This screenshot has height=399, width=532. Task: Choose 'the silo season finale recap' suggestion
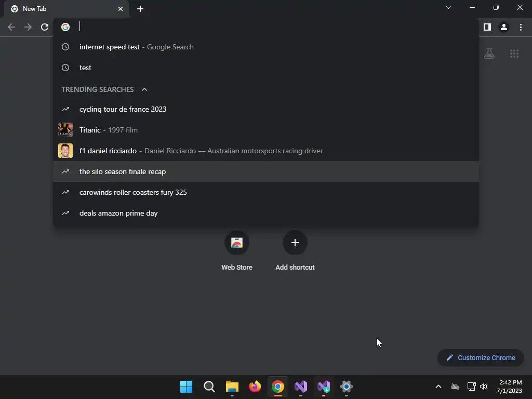pyautogui.click(x=266, y=171)
